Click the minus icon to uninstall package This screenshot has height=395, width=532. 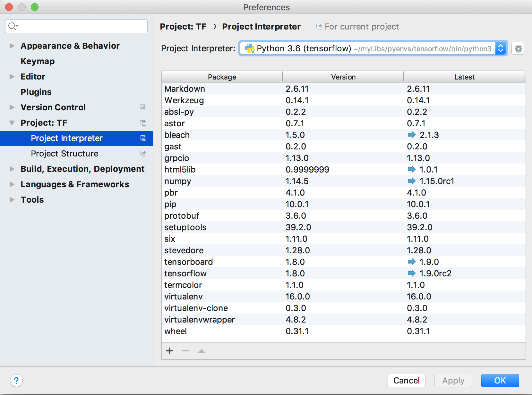185,351
